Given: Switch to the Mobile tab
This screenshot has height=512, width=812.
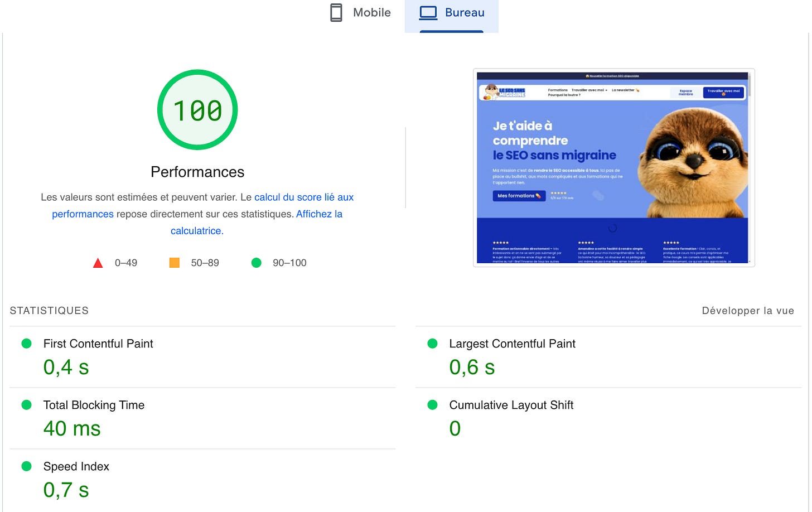Looking at the screenshot, I should click(360, 13).
